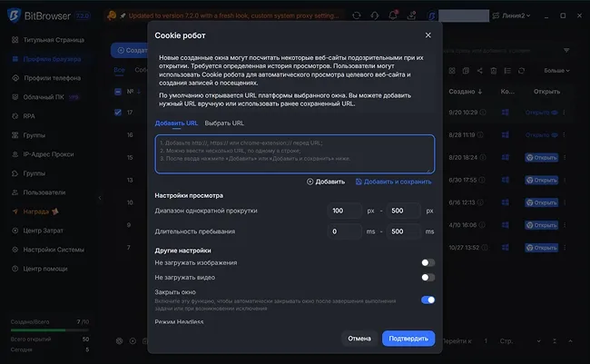Click info icon next to 8/28 11:19

coord(480,134)
